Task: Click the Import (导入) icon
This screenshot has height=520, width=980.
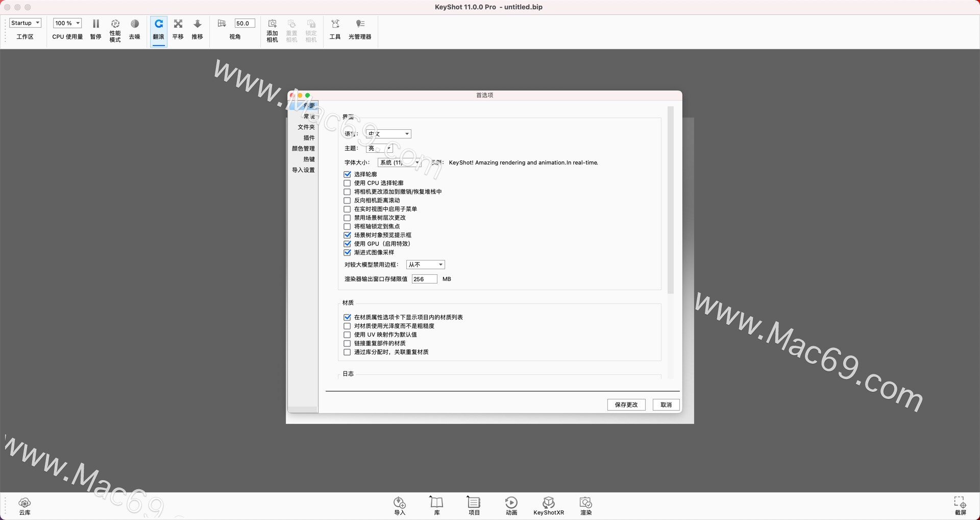Action: (400, 503)
